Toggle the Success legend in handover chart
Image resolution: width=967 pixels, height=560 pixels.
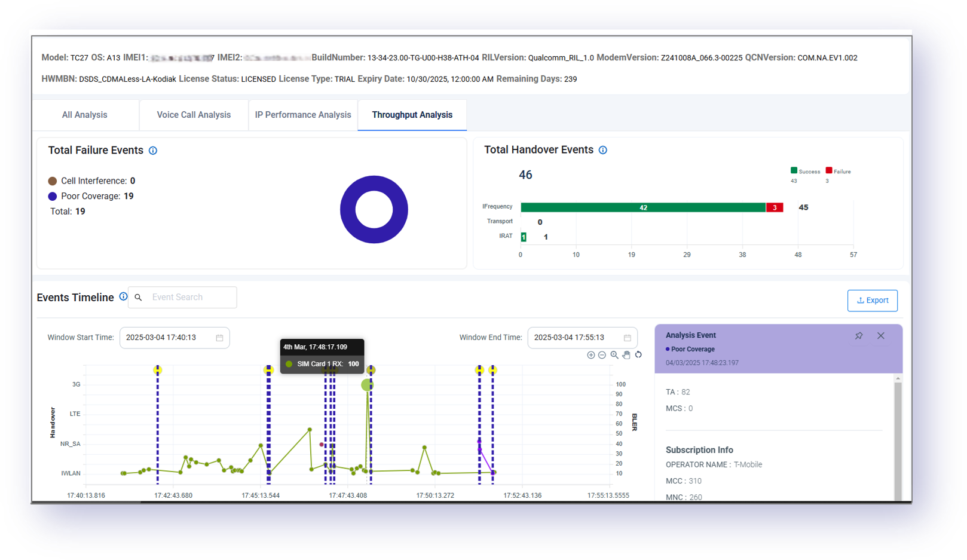(x=804, y=172)
